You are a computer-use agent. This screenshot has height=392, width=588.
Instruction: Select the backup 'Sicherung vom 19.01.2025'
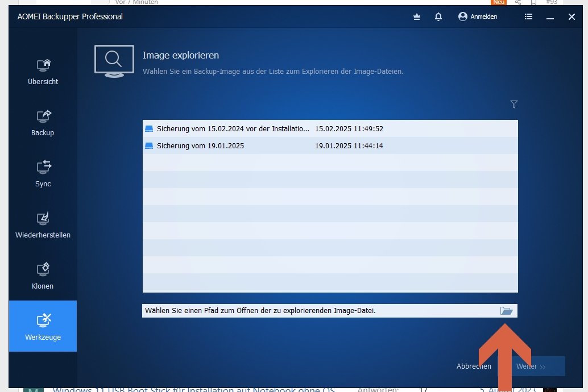pos(330,146)
